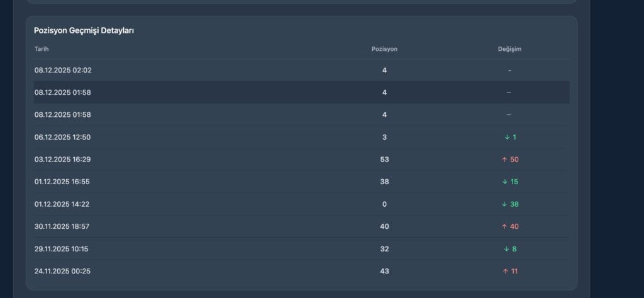Click the Tarih column header
Viewport: 644px width, 298px height.
click(42, 49)
